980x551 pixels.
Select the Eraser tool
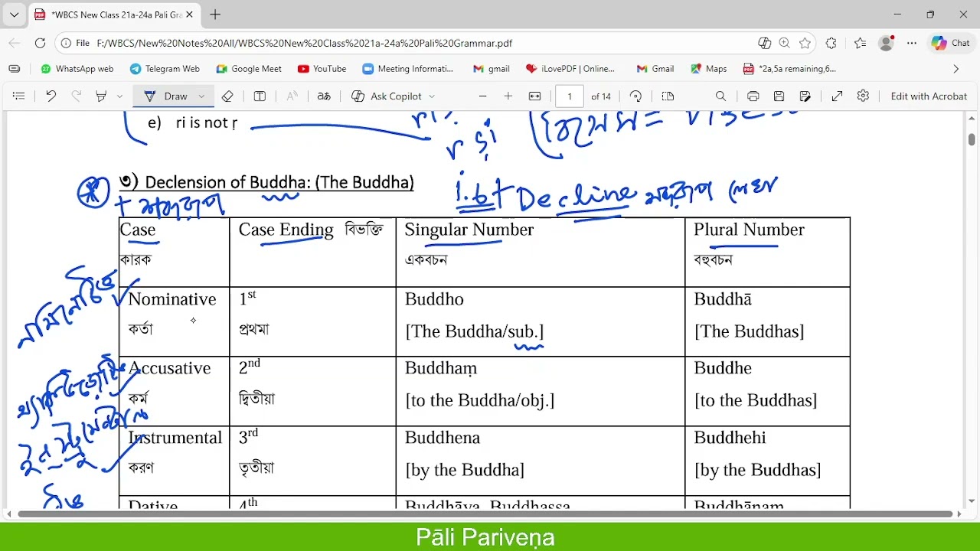227,96
